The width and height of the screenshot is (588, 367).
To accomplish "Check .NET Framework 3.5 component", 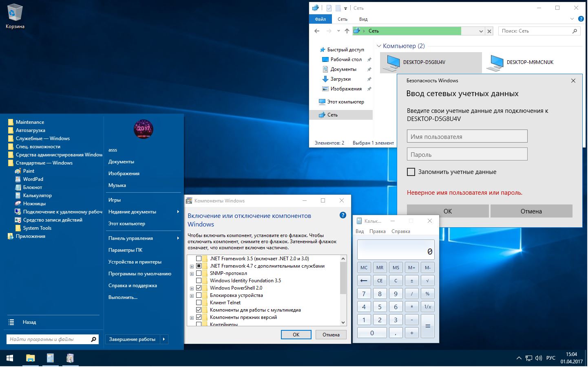I will (x=199, y=259).
